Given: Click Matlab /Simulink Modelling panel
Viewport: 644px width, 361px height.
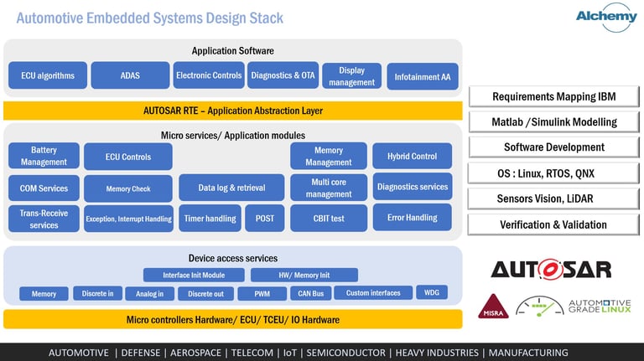Looking at the screenshot, I should pyautogui.click(x=554, y=122).
